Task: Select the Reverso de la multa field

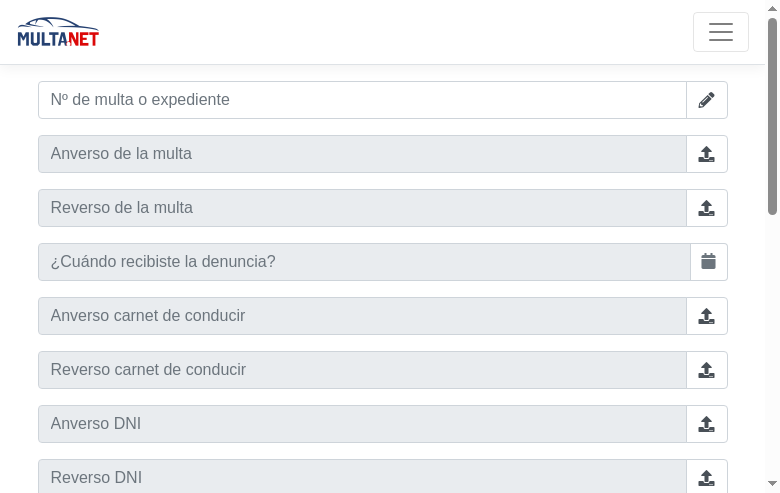Action: [x=362, y=208]
